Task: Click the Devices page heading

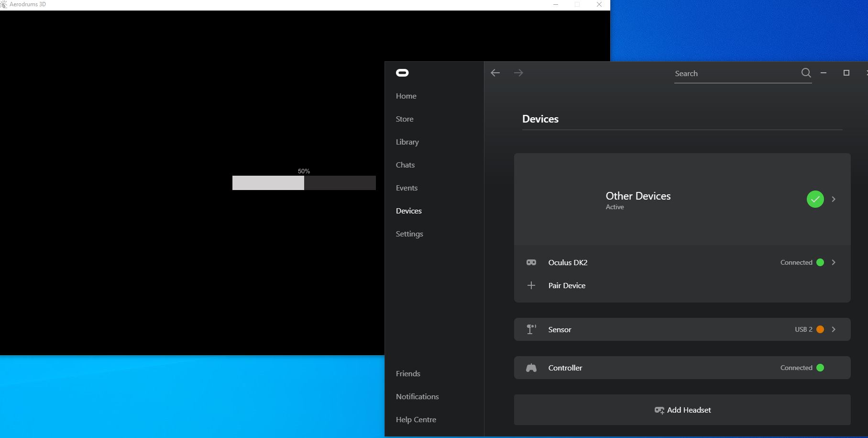Action: pos(540,119)
